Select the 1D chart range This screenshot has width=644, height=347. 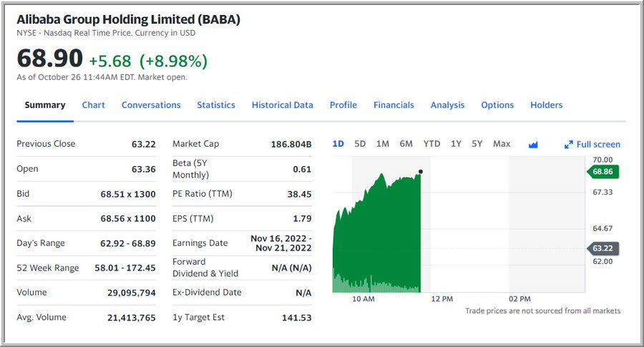[x=338, y=144]
